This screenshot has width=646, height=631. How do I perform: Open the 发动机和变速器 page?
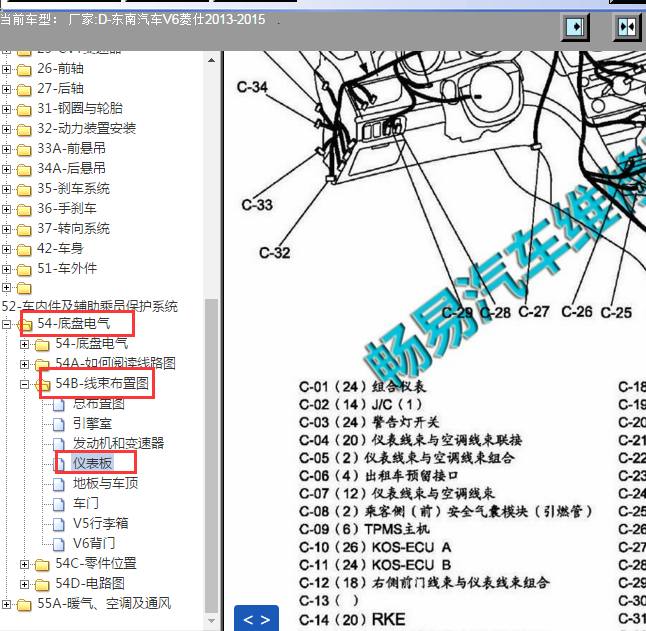pos(119,443)
